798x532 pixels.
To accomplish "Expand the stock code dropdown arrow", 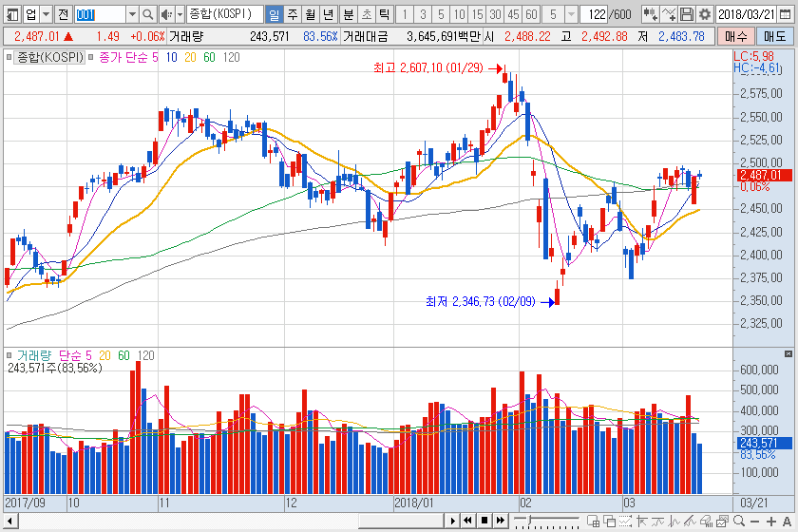I will pyautogui.click(x=132, y=14).
